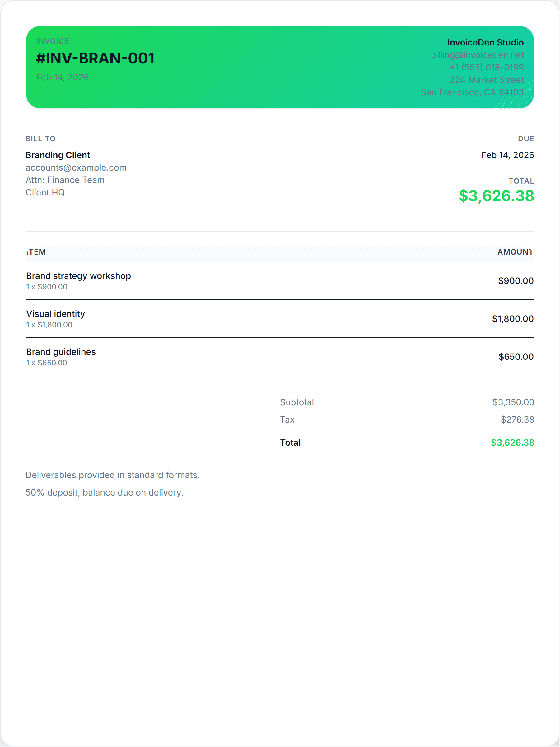The height and width of the screenshot is (747, 560).
Task: Click the 224 Market Street address line
Action: click(486, 80)
